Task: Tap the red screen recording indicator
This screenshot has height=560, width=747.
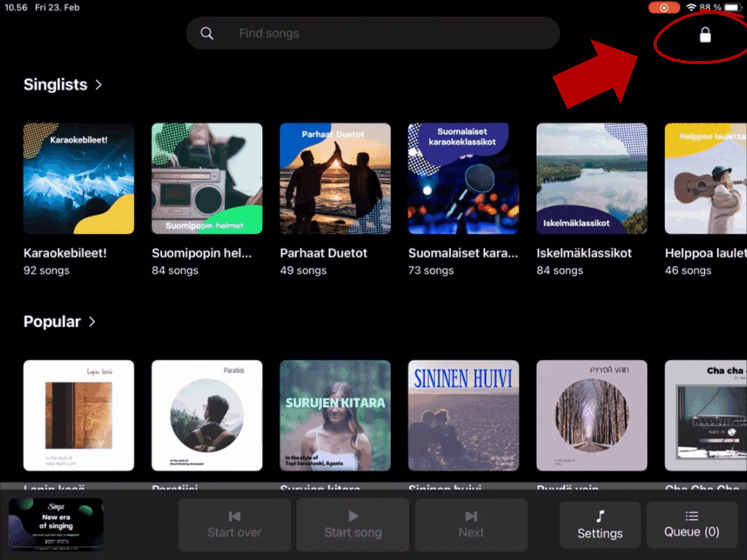Action: (664, 8)
